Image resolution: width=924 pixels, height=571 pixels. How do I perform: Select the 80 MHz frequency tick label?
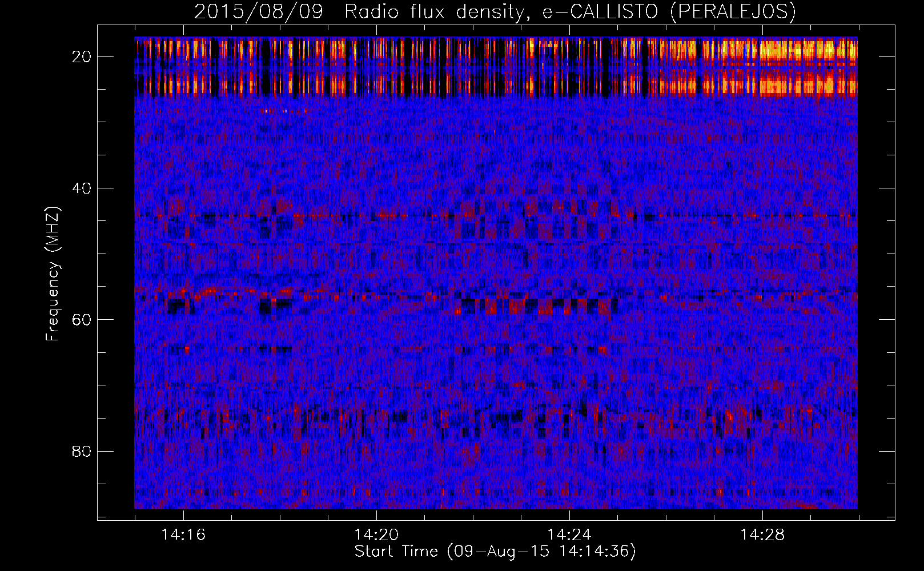pyautogui.click(x=82, y=451)
